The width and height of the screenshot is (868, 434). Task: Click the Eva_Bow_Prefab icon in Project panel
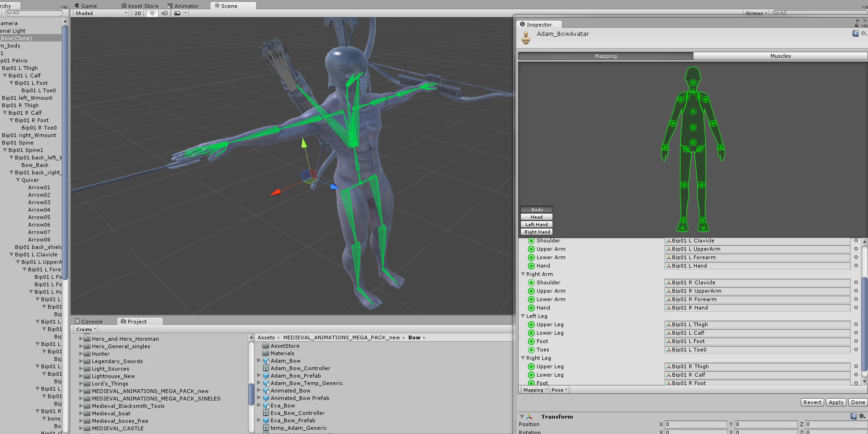pos(265,420)
